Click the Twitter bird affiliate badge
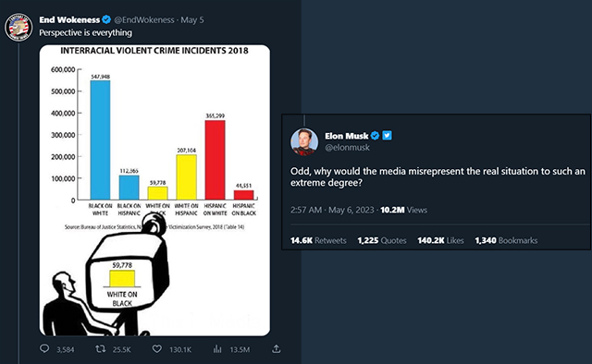Image resolution: width=592 pixels, height=364 pixels. pos(387,136)
